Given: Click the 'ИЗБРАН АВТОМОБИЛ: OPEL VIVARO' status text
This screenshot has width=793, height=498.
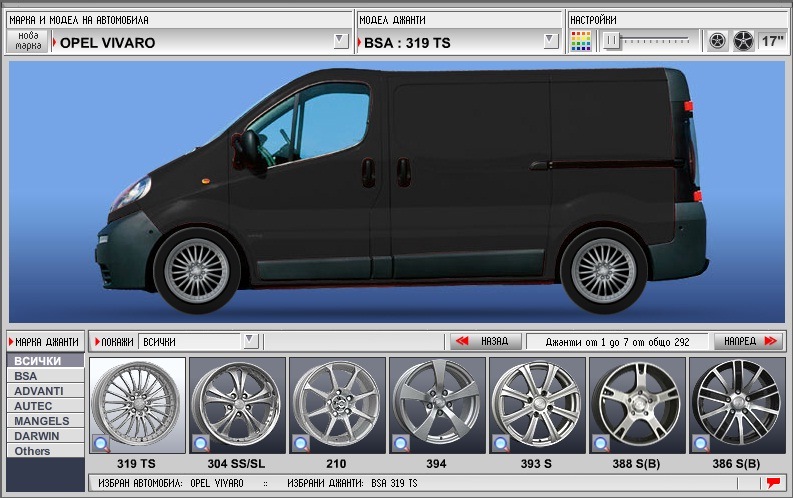Looking at the screenshot, I should pos(171,483).
